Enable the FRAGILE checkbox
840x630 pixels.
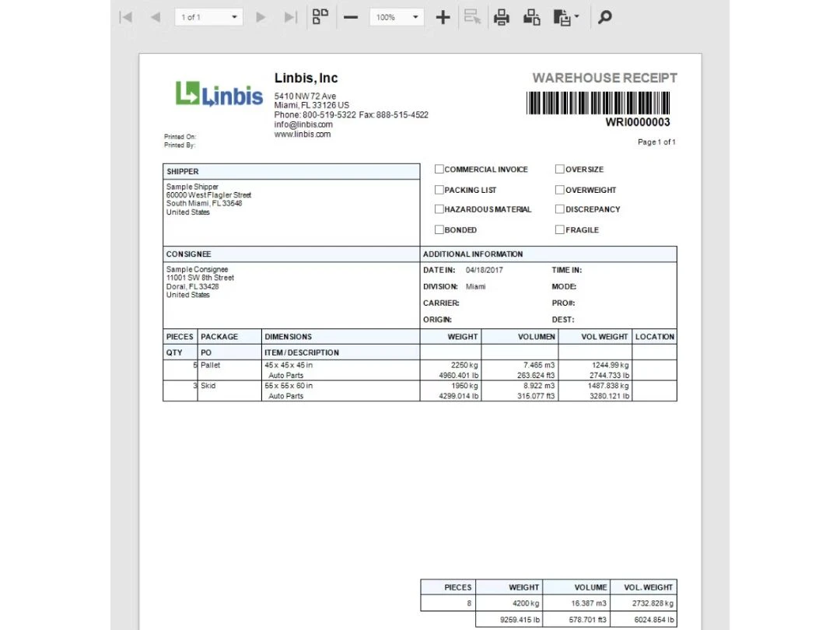click(x=560, y=229)
